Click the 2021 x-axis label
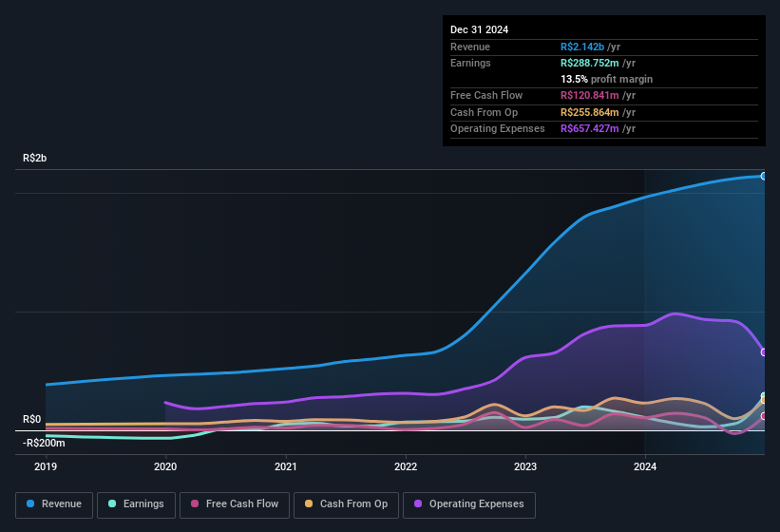Image resolution: width=780 pixels, height=532 pixels. (x=286, y=466)
